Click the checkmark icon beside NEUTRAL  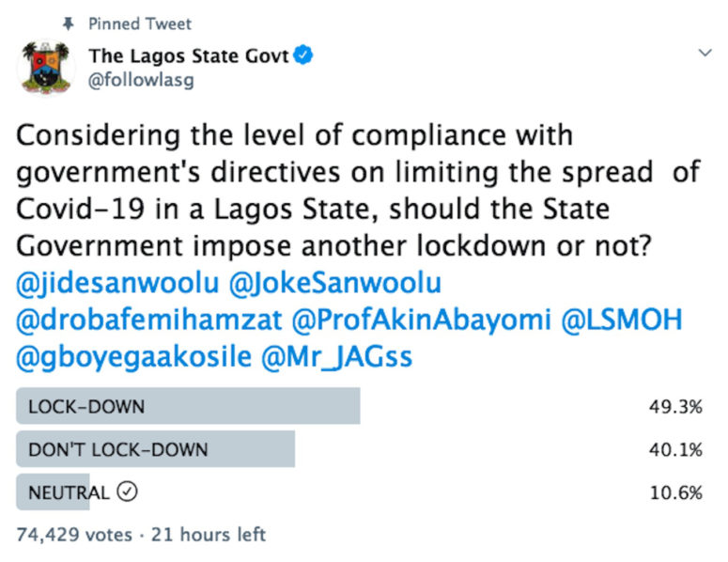coord(128,492)
